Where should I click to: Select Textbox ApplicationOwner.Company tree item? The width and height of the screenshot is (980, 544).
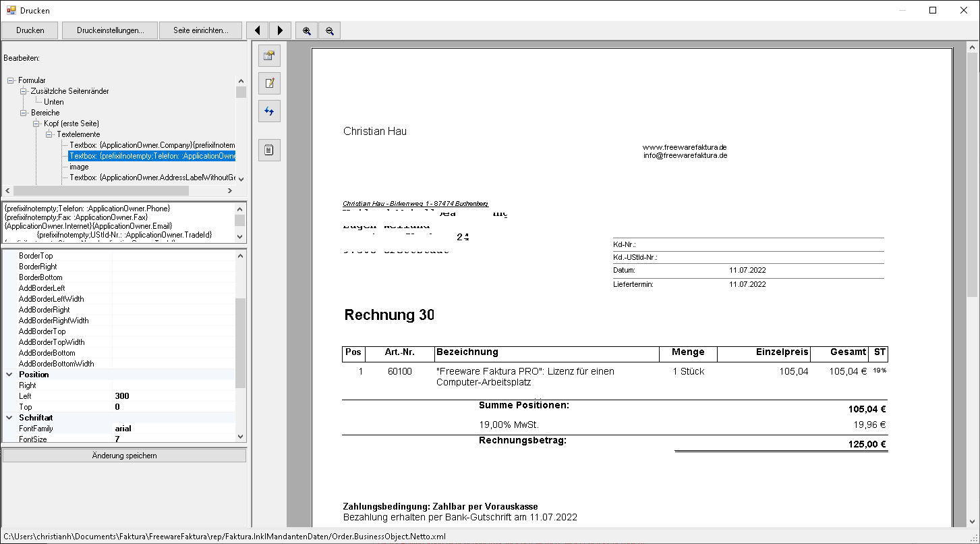[152, 145]
